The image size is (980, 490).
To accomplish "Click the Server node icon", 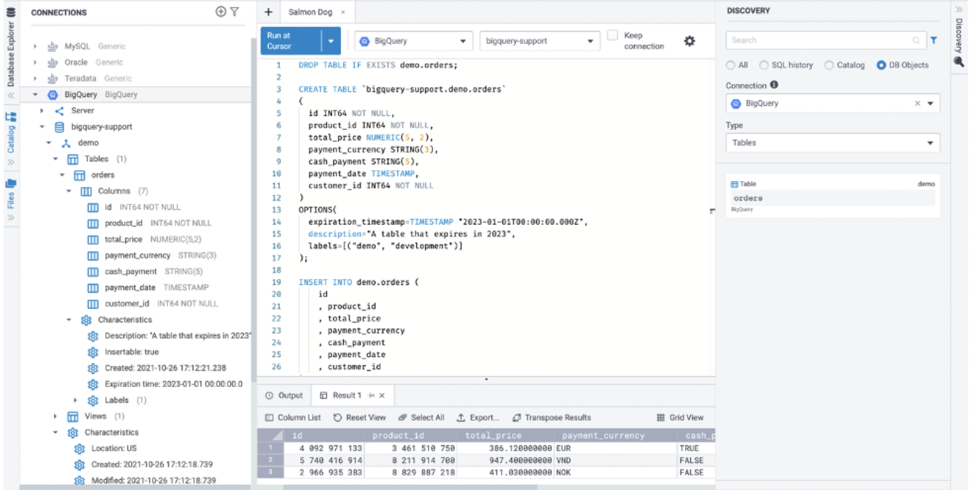I will (60, 111).
